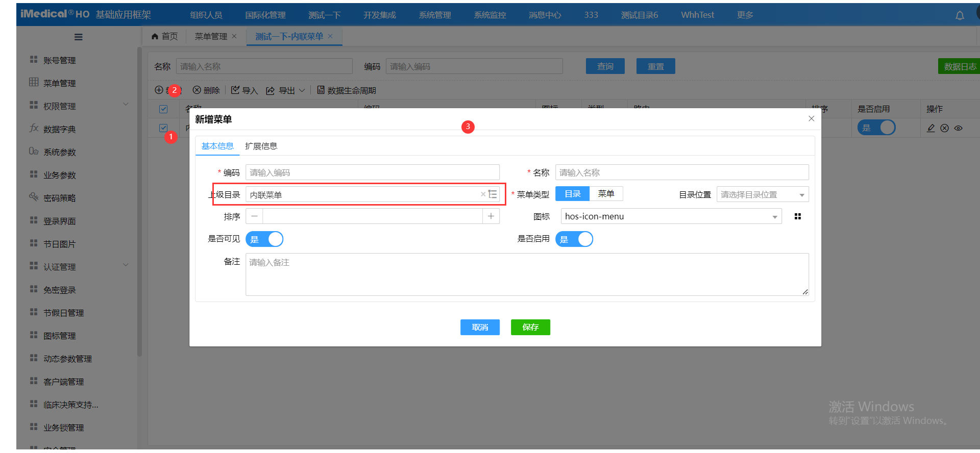The image size is (980, 453).
Task: Open the icon picker grid button
Action: click(798, 217)
